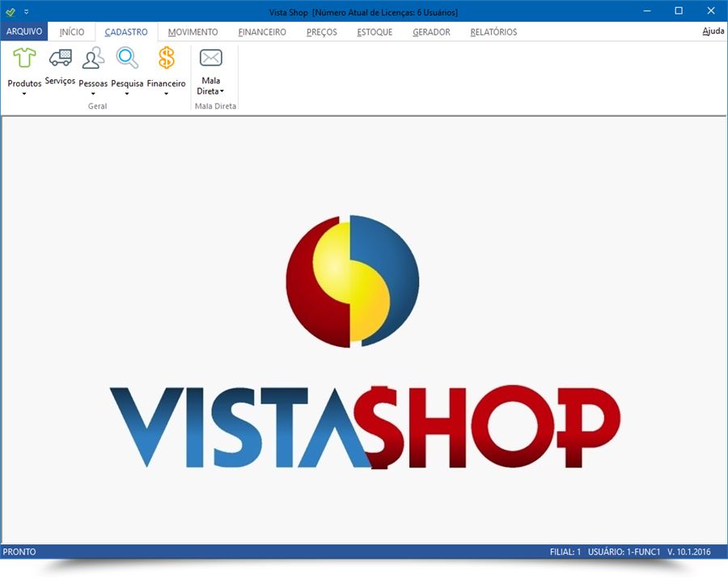Select the Pessoas people icon

pyautogui.click(x=93, y=58)
